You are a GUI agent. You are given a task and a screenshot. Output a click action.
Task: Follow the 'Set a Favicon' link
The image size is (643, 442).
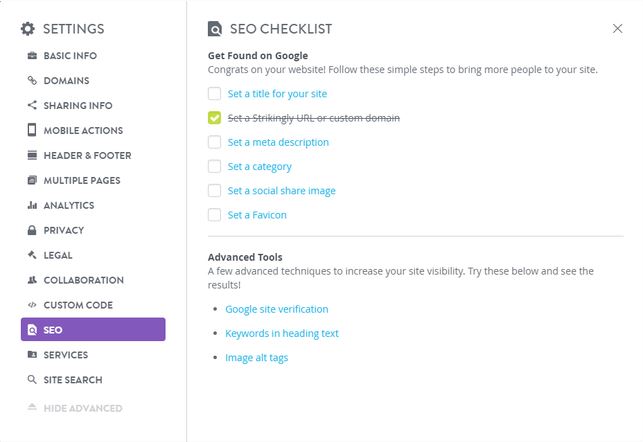pos(256,215)
